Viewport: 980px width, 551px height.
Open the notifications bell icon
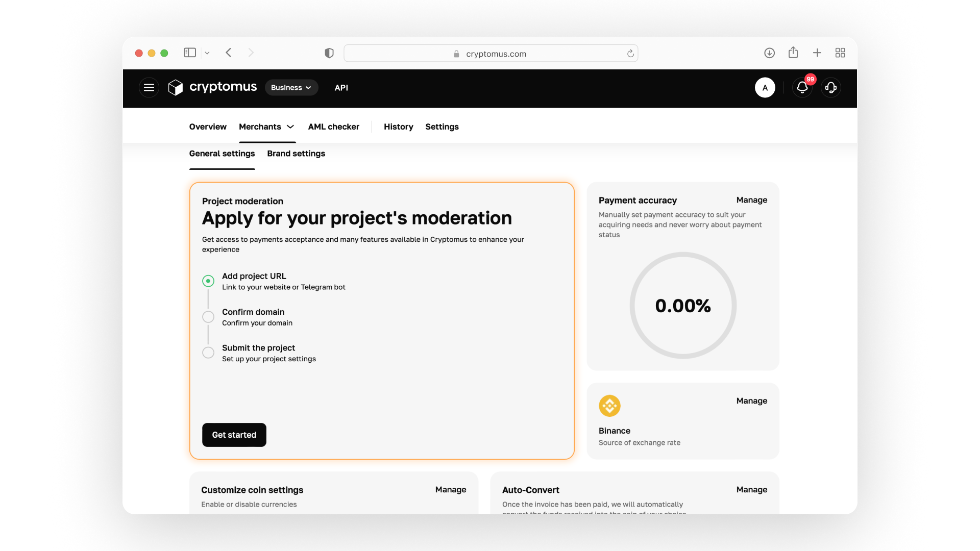pos(802,88)
